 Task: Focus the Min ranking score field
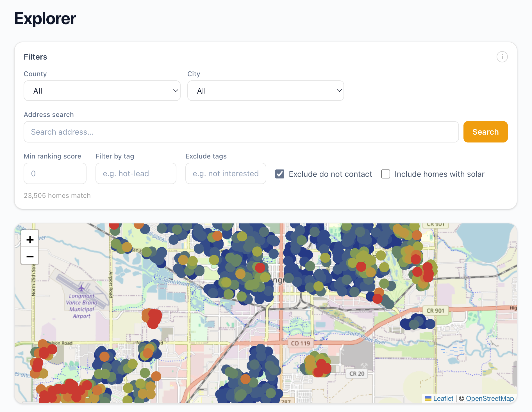(55, 173)
